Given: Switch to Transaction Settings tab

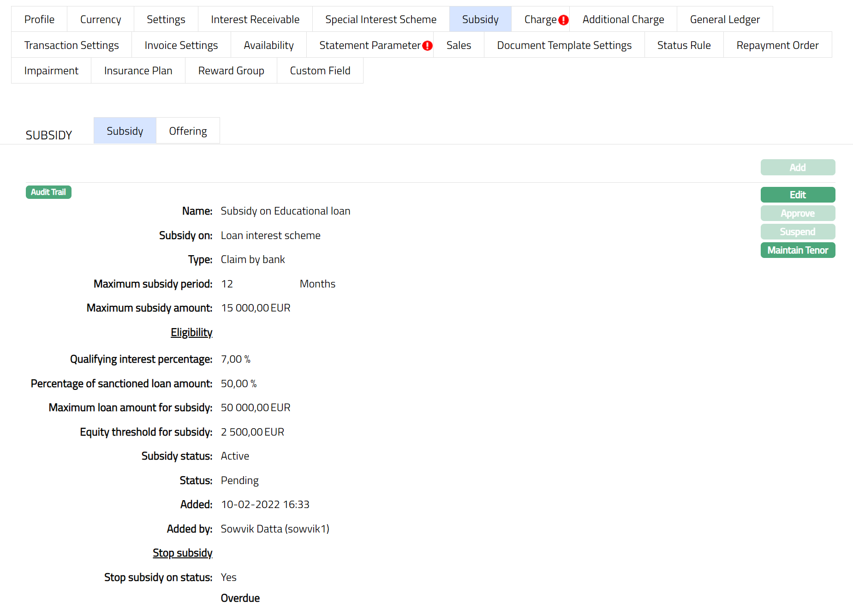Looking at the screenshot, I should tap(72, 45).
